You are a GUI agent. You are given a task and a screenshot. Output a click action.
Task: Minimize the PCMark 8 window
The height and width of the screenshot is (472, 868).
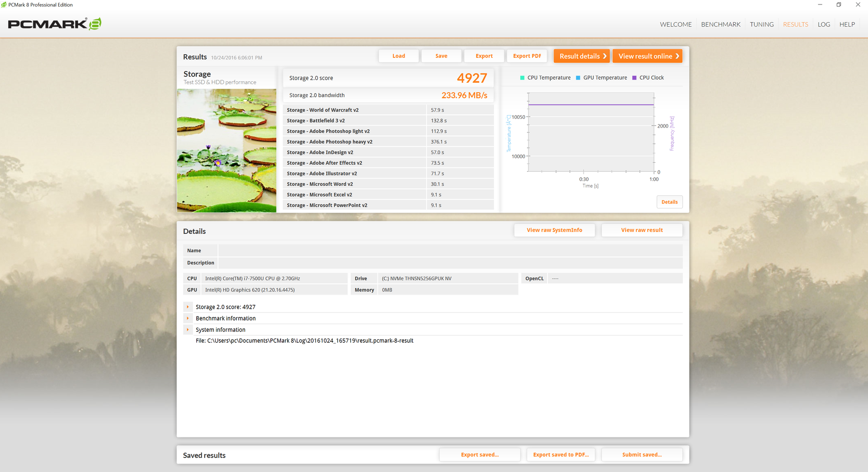point(820,5)
